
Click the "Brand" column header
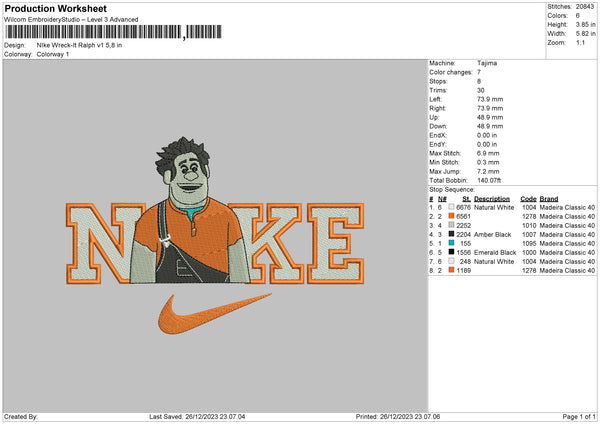click(x=549, y=199)
